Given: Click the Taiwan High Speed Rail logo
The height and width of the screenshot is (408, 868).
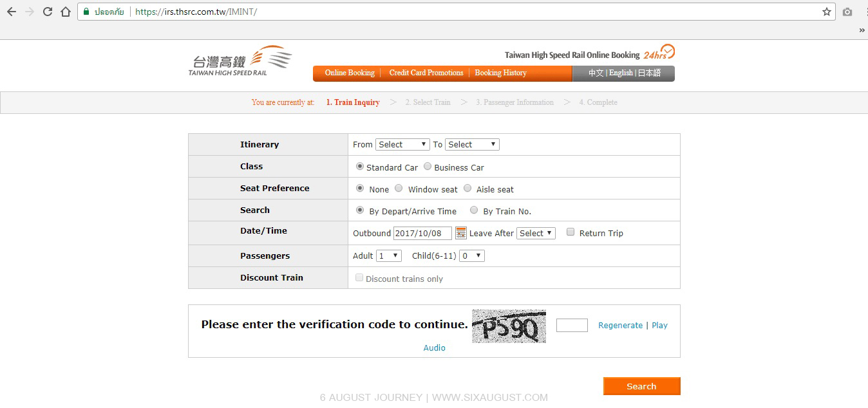Looking at the screenshot, I should coord(240,61).
